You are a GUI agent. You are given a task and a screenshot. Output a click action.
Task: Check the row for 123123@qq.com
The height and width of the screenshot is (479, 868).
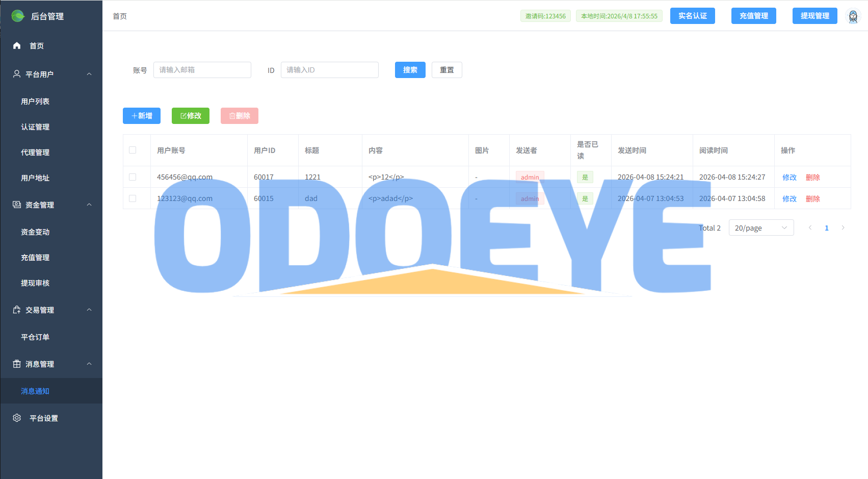point(133,198)
